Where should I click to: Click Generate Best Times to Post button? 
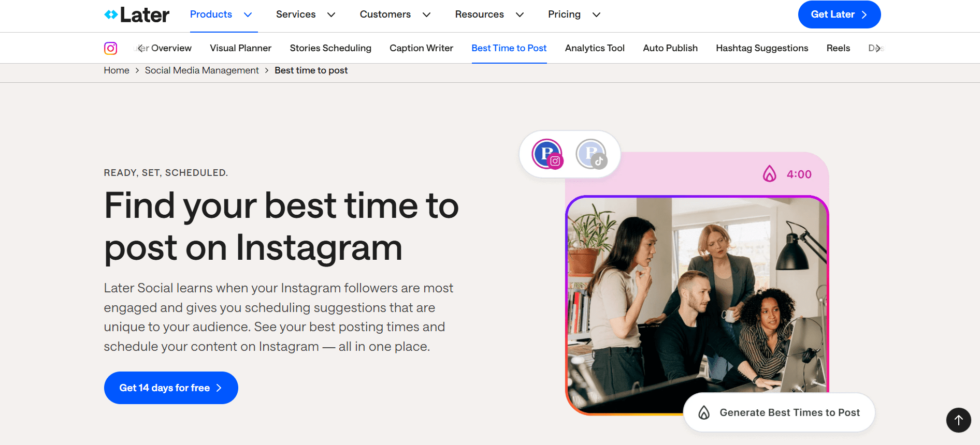[x=779, y=412]
